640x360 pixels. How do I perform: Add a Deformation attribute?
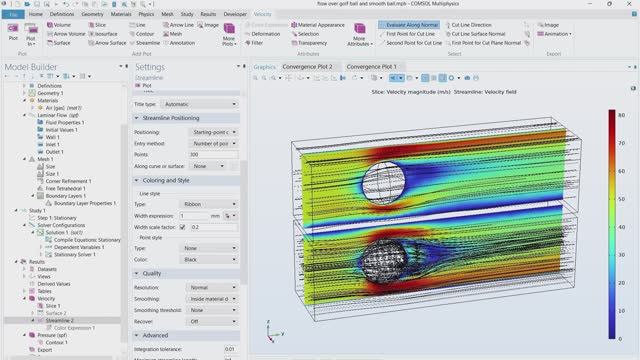[x=262, y=34]
